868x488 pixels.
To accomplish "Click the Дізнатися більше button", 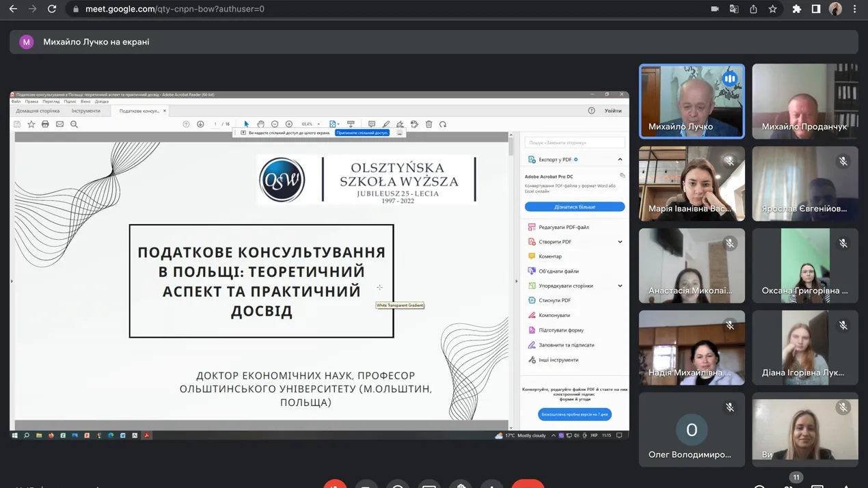I will coord(574,206).
